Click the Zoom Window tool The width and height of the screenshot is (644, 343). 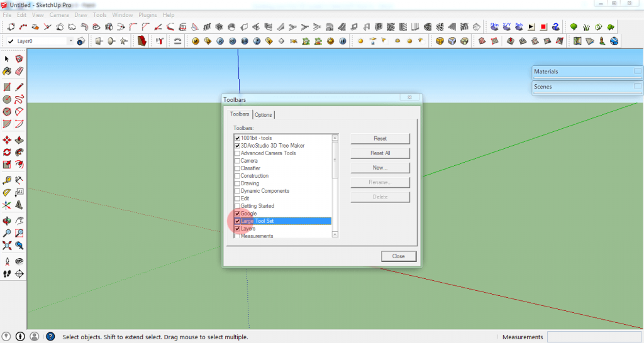(x=19, y=233)
